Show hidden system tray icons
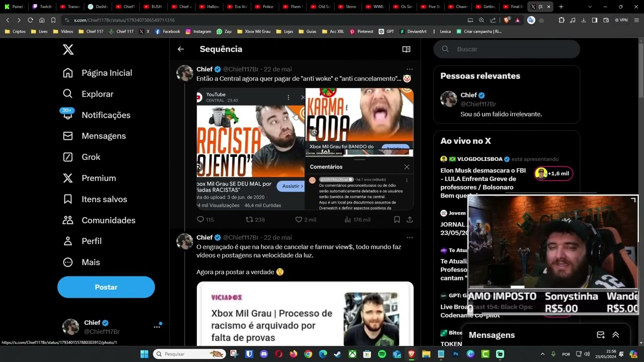The height and width of the screenshot is (362, 644). tap(542, 354)
